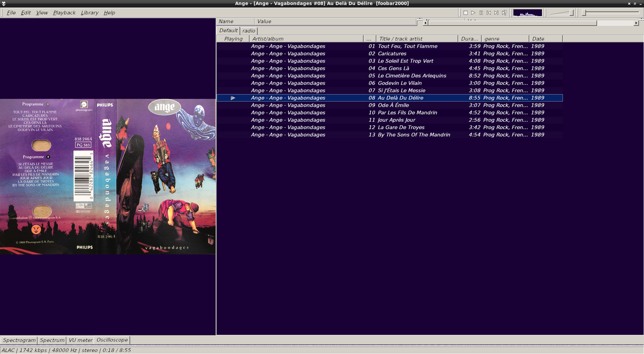
Task: Sort by Artist/album column header
Action: 306,39
